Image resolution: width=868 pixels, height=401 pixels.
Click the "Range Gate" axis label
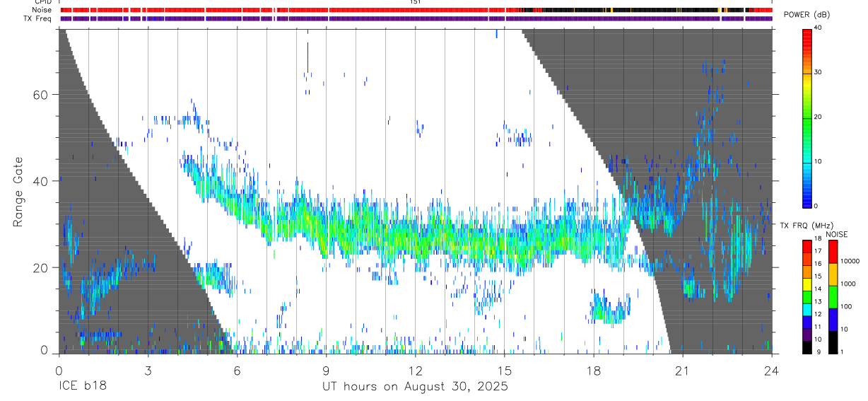18,192
